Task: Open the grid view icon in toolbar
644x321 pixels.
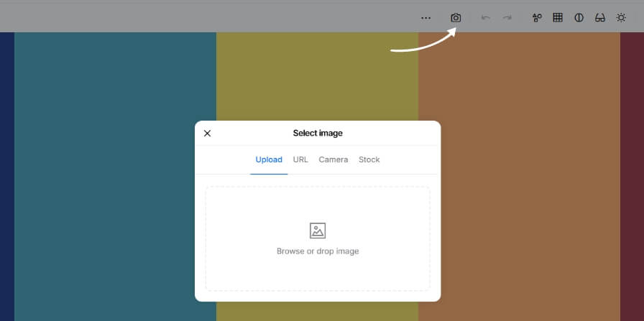Action: pyautogui.click(x=558, y=18)
